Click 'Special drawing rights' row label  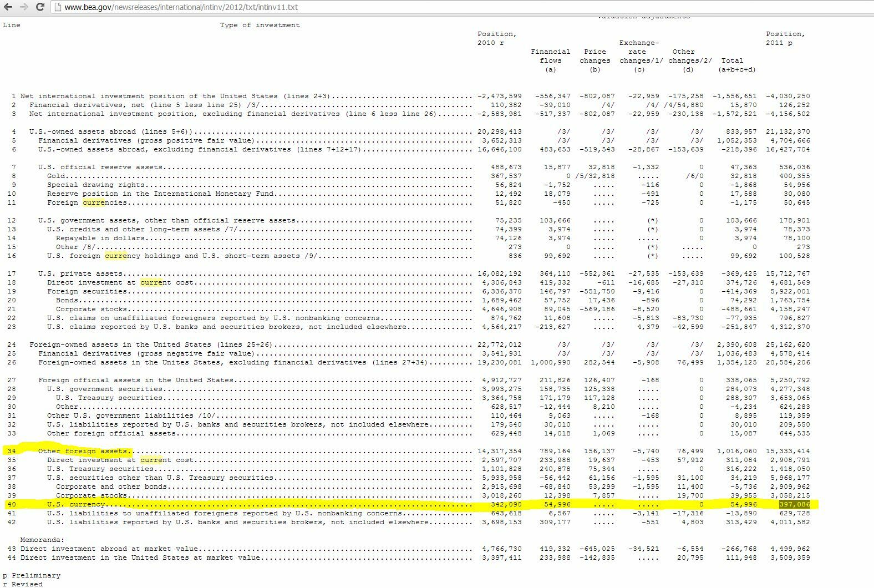pyautogui.click(x=96, y=185)
